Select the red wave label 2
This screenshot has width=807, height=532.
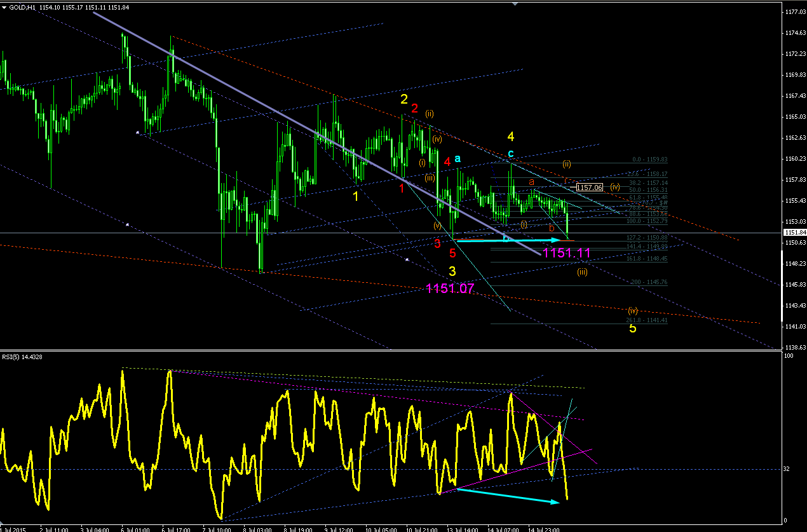tap(414, 107)
